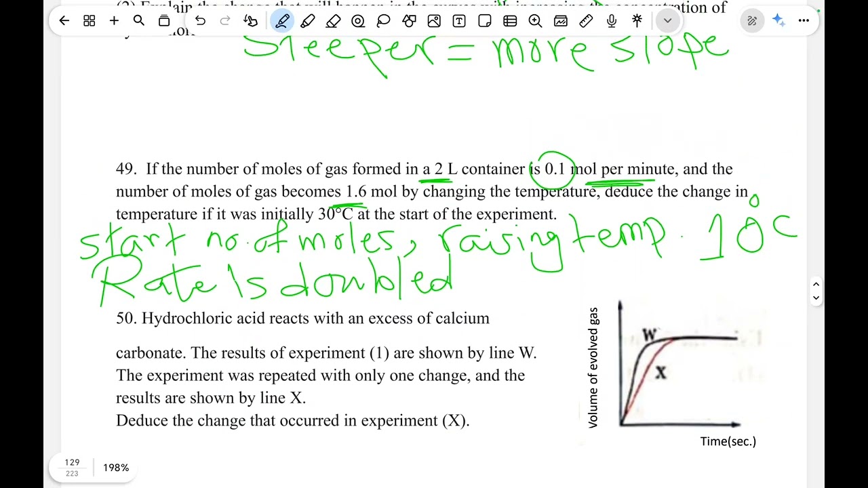Insert a table or list element
This screenshot has width=868, height=488.
(510, 21)
